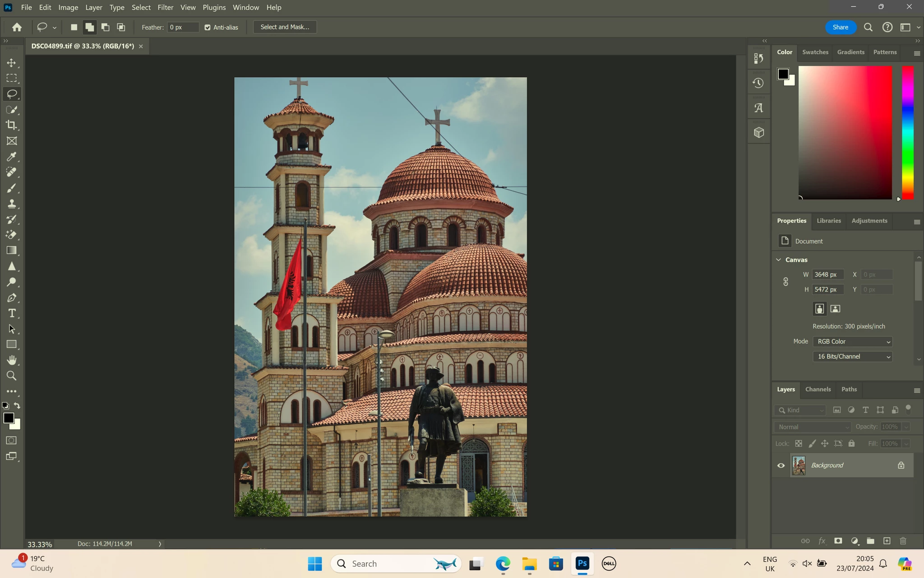The image size is (924, 578).
Task: Select the Horizontal Type tool
Action: point(12,313)
